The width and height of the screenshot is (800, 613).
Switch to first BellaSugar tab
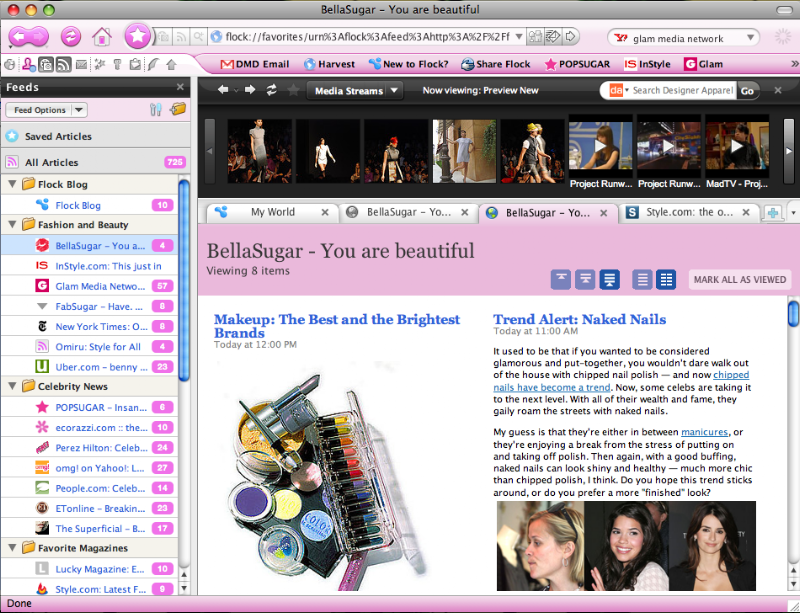[408, 212]
